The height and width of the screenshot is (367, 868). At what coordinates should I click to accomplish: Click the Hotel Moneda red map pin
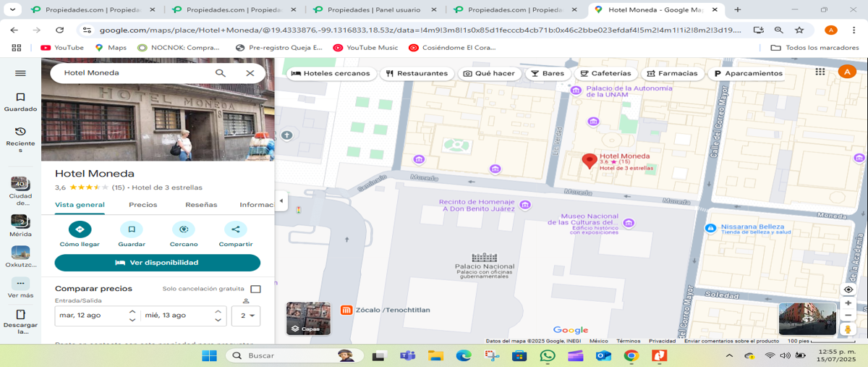589,161
